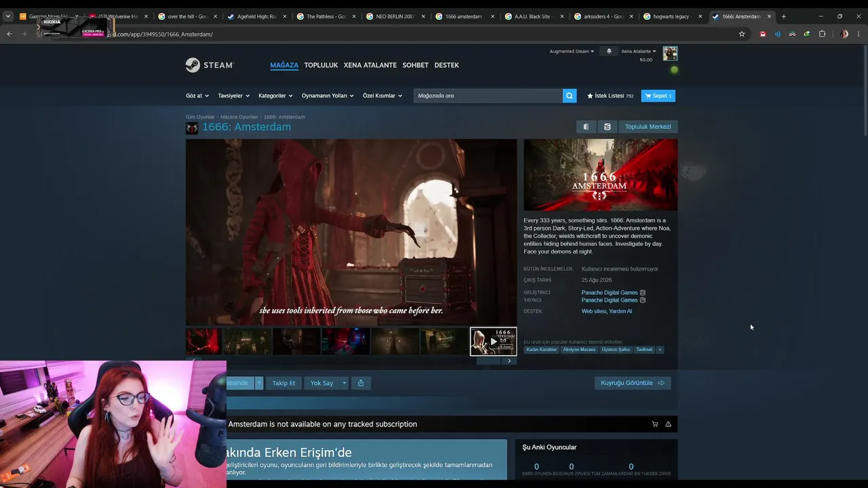Select the 1666 Amsterdam trailer video thumbnail

point(494,342)
